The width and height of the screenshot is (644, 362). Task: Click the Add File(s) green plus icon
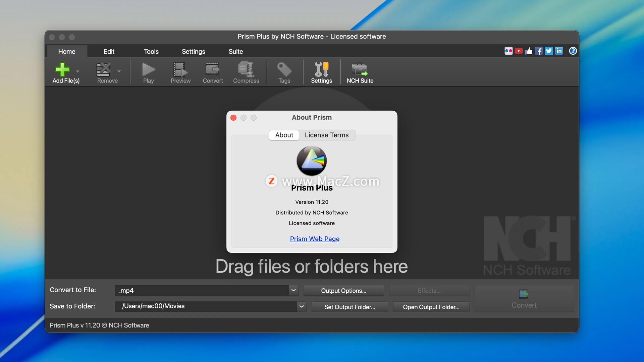(x=62, y=69)
